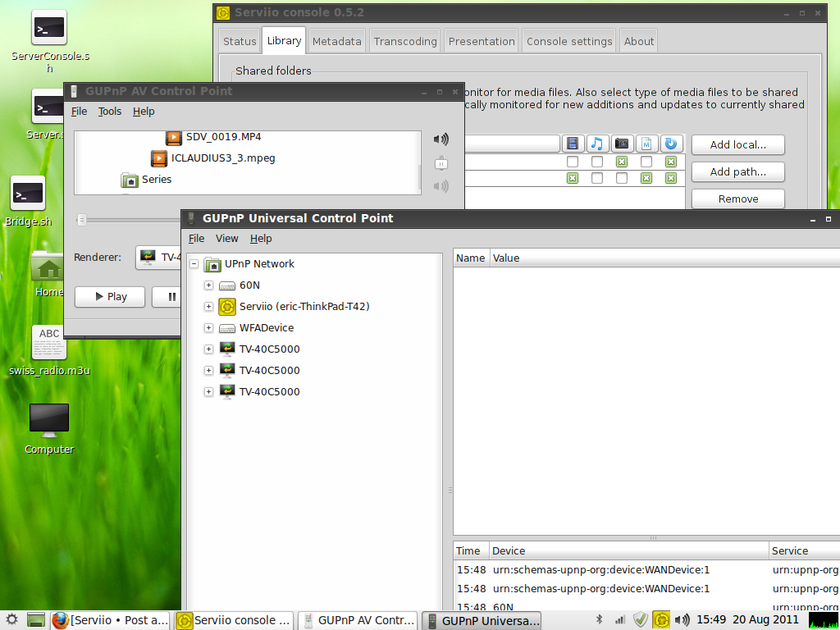Toggle audio sharing checkbox in second row
Viewport: 840px width, 630px height.
[597, 178]
